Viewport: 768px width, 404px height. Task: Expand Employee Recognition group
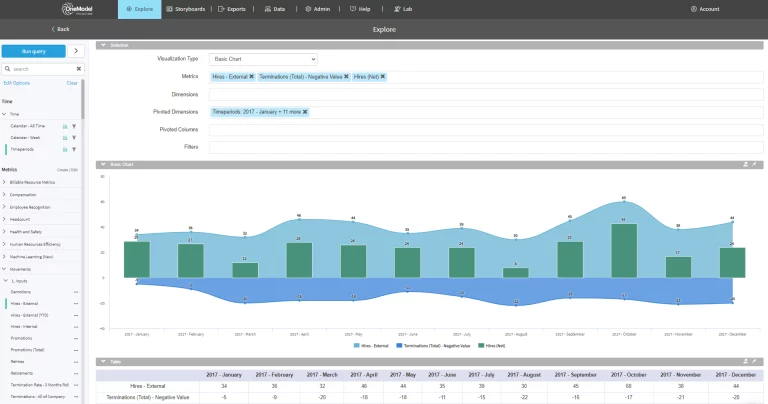click(4, 207)
